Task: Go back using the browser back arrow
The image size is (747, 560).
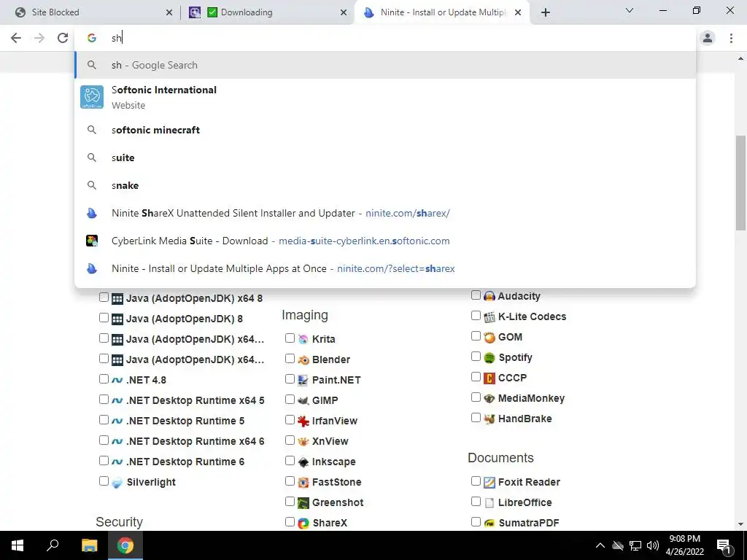Action: (16, 38)
